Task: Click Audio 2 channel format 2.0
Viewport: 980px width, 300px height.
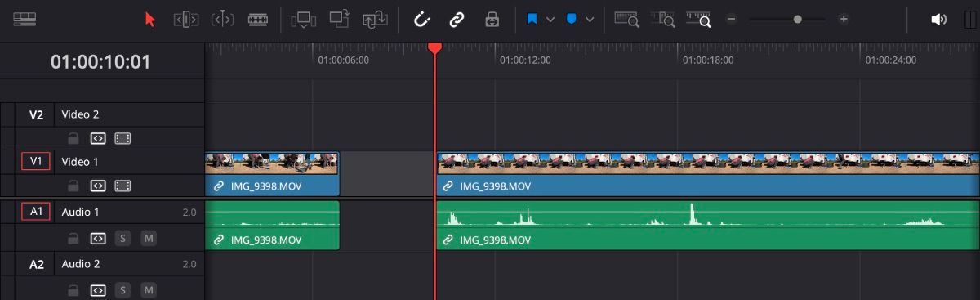Action: 189,264
